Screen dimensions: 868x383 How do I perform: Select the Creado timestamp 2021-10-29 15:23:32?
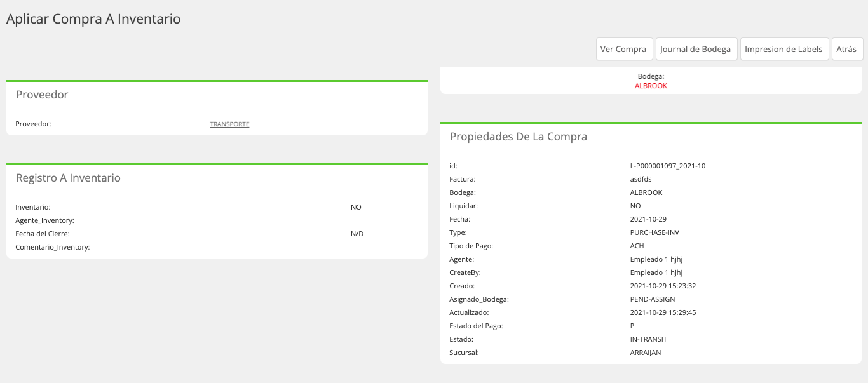click(663, 286)
